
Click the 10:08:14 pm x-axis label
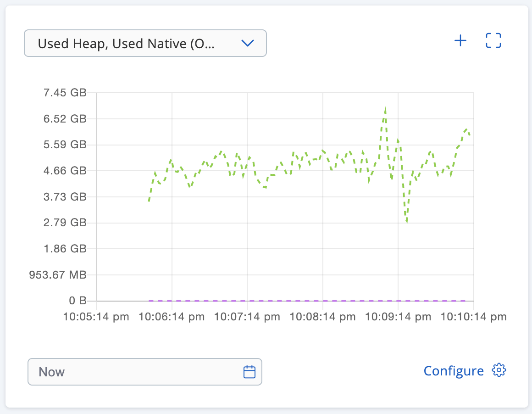[322, 317]
